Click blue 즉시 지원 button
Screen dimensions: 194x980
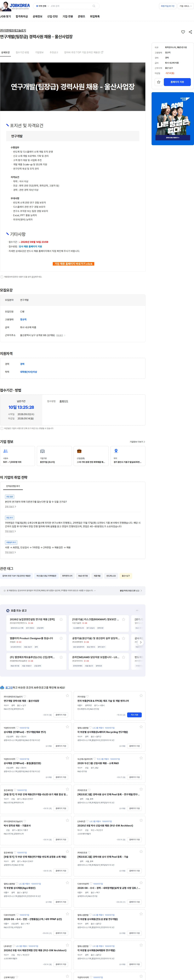click(135, 715)
